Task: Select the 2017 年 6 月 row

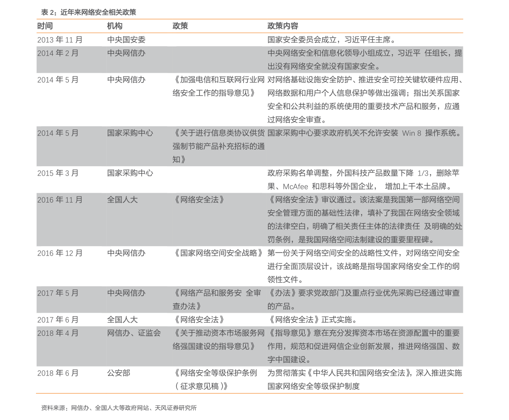Action: pos(58,319)
